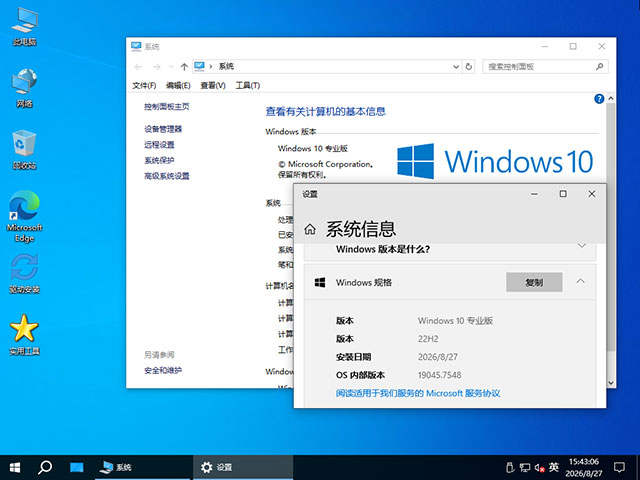Click the 复制 button
640x480 pixels.
click(x=534, y=282)
